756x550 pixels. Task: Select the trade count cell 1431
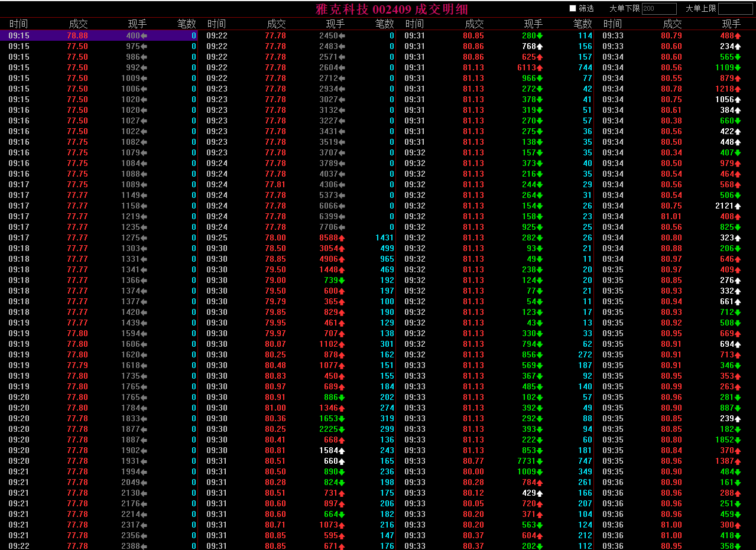click(384, 237)
